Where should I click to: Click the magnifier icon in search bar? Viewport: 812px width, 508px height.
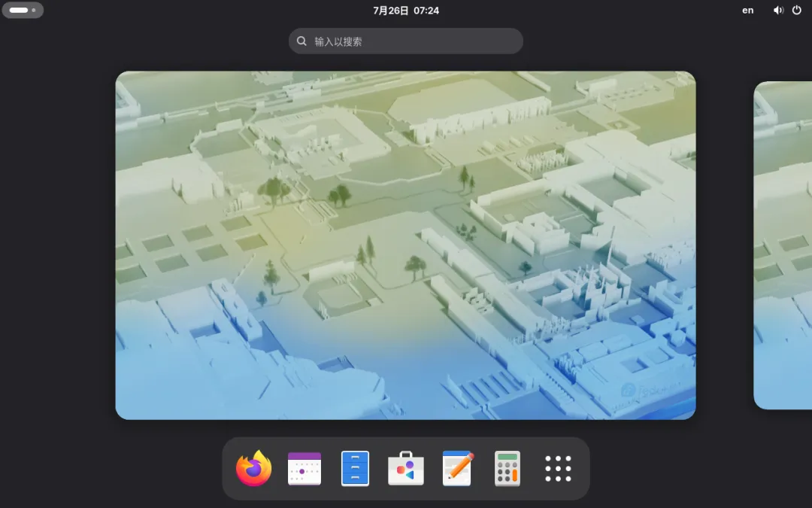[x=301, y=41]
